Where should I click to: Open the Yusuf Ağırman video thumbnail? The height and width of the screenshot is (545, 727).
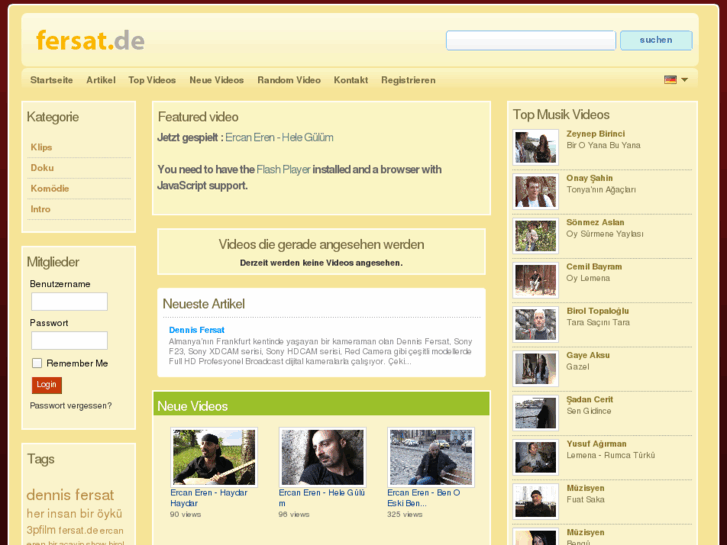536,457
